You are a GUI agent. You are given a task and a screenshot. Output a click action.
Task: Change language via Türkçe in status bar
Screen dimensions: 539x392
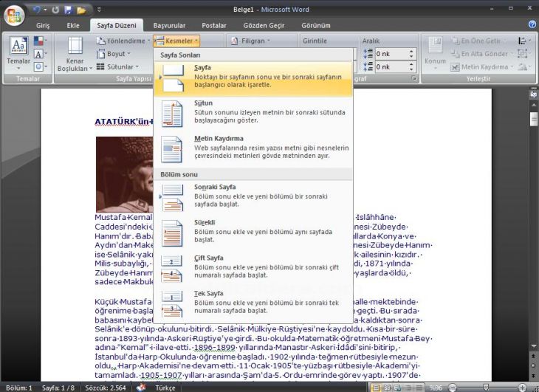click(x=165, y=388)
